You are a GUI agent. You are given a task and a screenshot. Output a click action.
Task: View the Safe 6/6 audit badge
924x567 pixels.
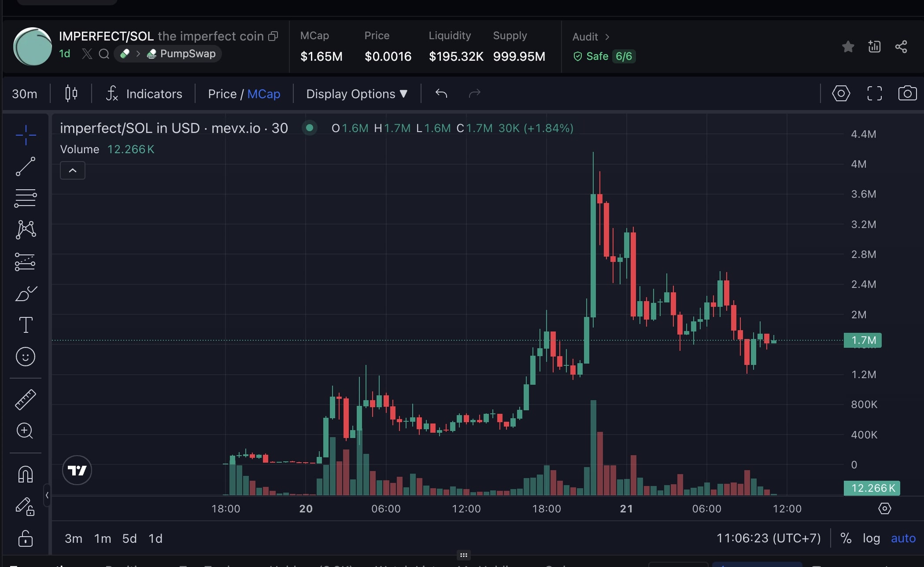click(x=604, y=56)
